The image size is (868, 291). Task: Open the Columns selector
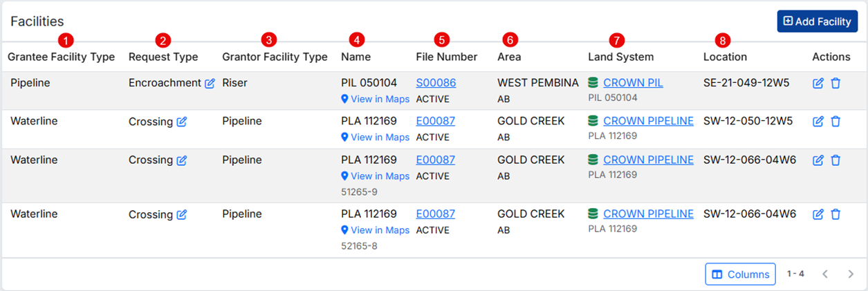click(x=740, y=274)
